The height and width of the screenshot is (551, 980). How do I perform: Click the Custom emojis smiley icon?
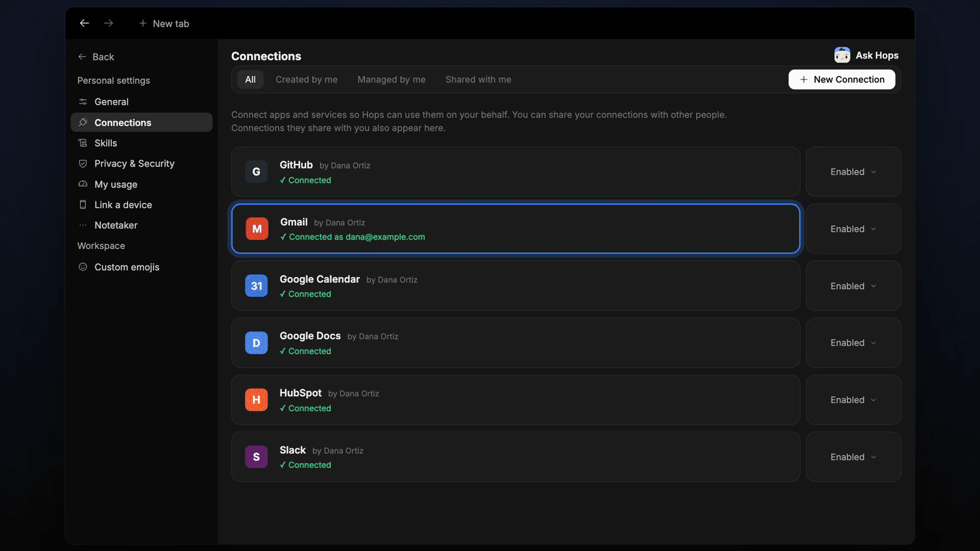click(83, 267)
